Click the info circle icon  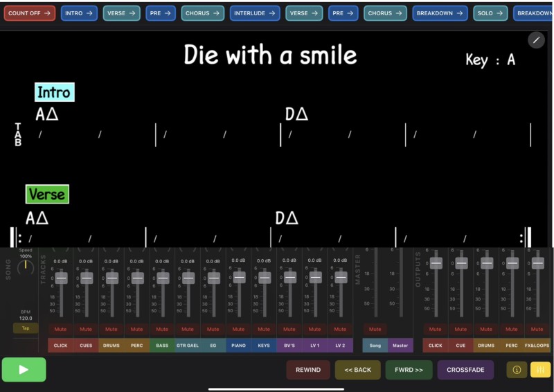click(x=517, y=370)
